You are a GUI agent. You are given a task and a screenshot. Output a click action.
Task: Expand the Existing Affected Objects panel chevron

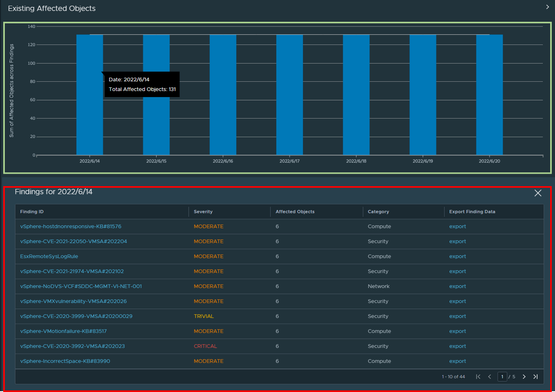click(547, 7)
